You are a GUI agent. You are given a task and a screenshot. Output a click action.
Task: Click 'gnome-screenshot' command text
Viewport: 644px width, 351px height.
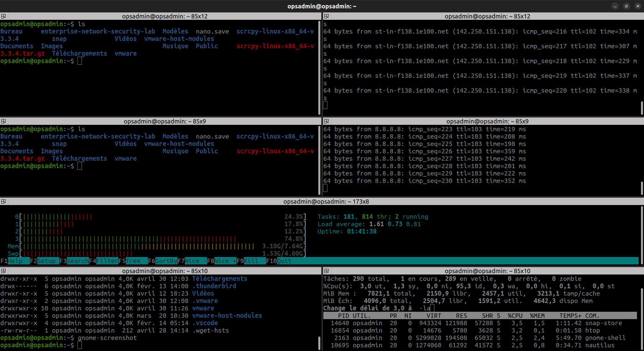coord(107,338)
